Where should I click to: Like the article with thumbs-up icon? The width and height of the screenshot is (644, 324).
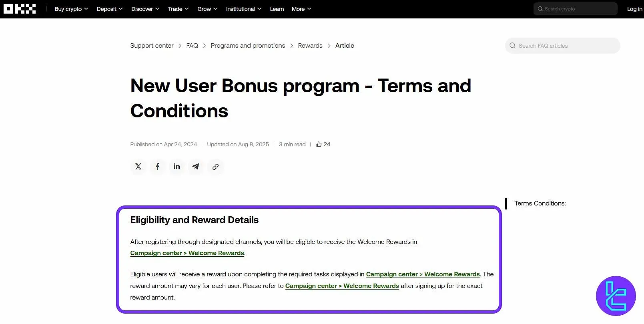(x=319, y=144)
